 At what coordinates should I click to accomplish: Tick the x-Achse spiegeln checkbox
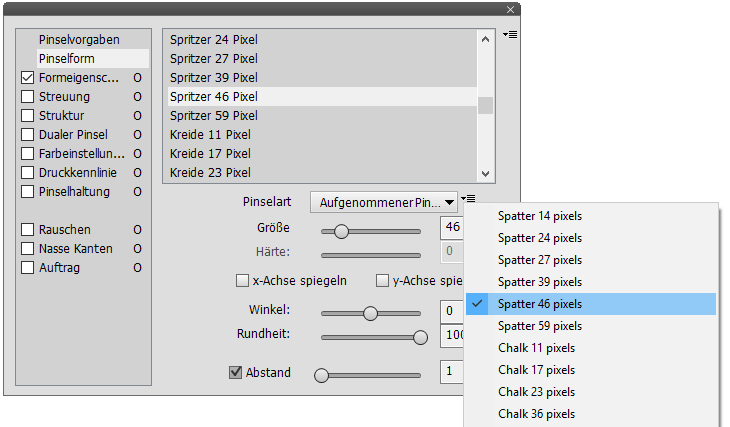(x=242, y=281)
